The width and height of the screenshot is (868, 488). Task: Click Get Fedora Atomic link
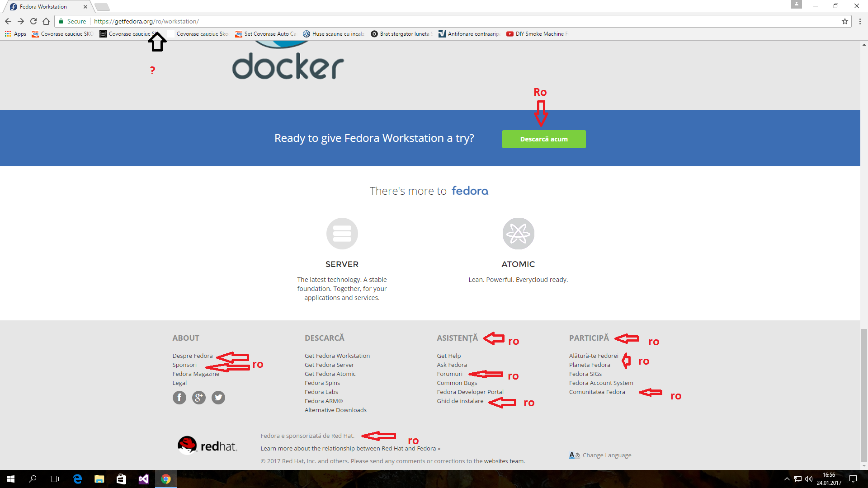[330, 374]
